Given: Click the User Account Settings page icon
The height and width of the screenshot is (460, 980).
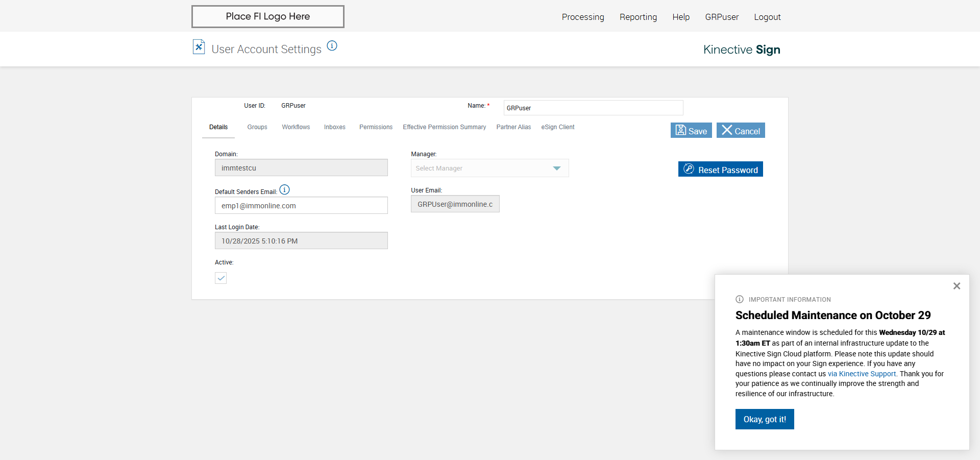Looking at the screenshot, I should [x=199, y=47].
